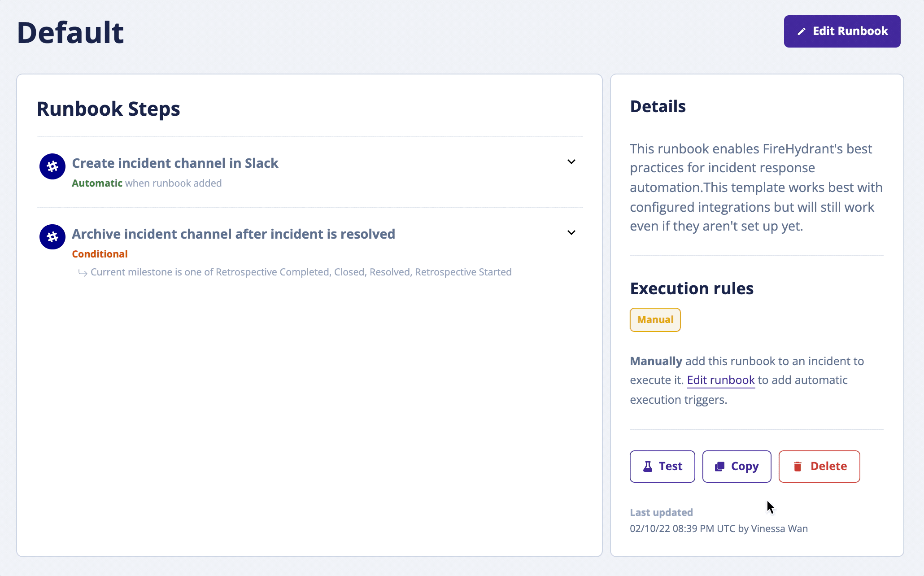Click the Current milestone condition text
Image resolution: width=924 pixels, height=576 pixels.
click(x=301, y=272)
